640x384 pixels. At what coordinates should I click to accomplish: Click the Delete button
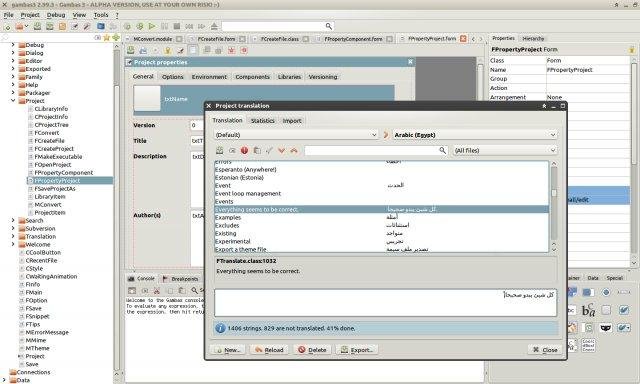[x=312, y=350]
